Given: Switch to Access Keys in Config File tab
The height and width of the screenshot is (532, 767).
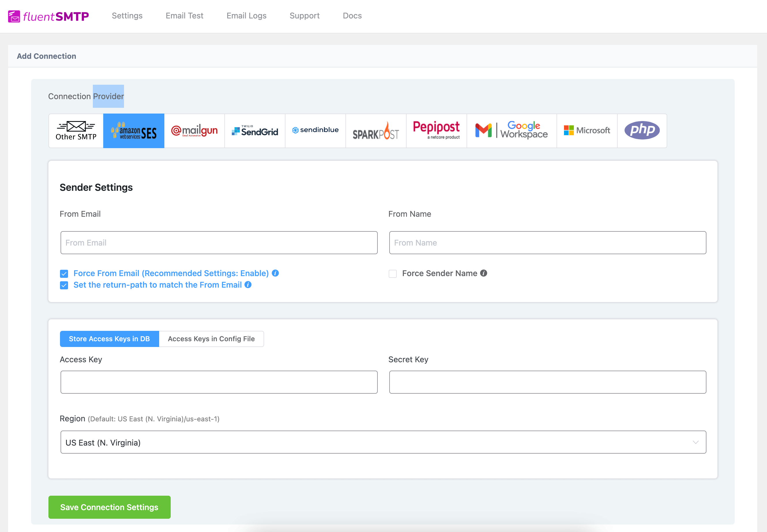Looking at the screenshot, I should click(x=211, y=338).
